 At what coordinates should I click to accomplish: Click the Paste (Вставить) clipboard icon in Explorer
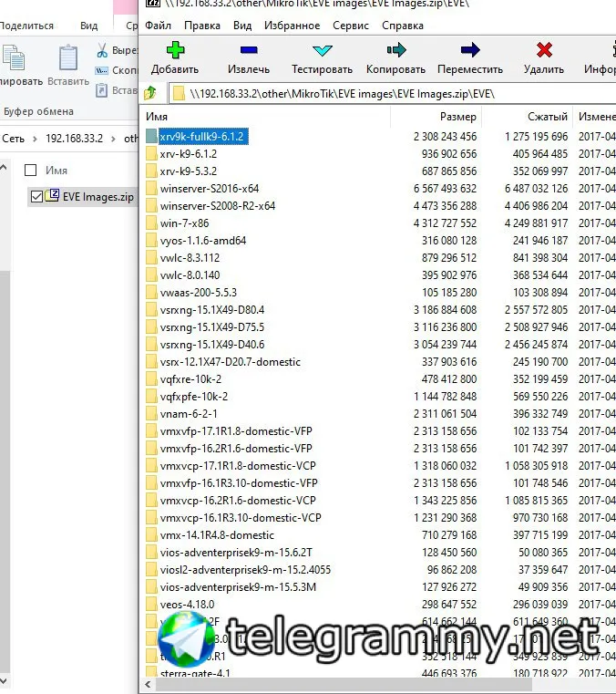click(68, 57)
